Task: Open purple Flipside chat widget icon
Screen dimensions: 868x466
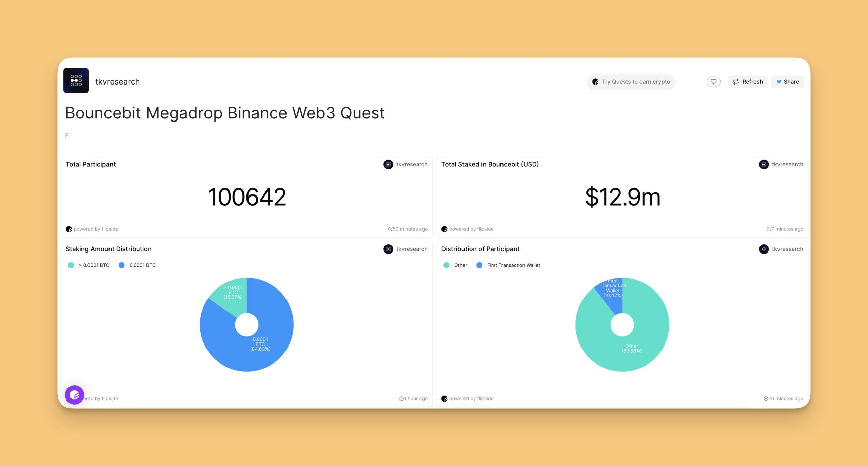Action: [75, 395]
